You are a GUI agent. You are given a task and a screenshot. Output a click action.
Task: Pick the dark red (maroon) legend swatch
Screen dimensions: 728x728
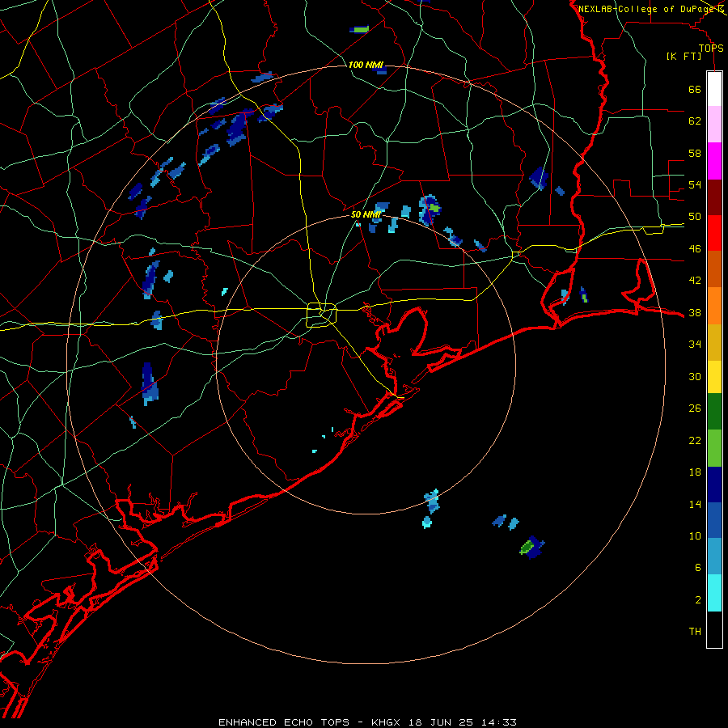[x=714, y=197]
